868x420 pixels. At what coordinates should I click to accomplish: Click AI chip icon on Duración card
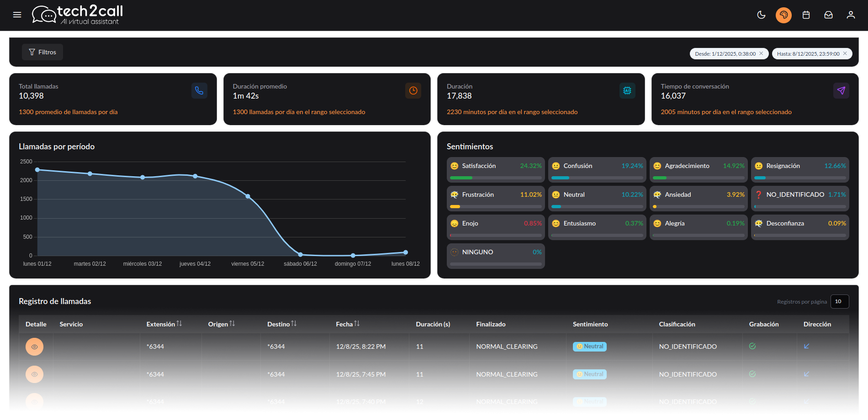click(x=627, y=90)
